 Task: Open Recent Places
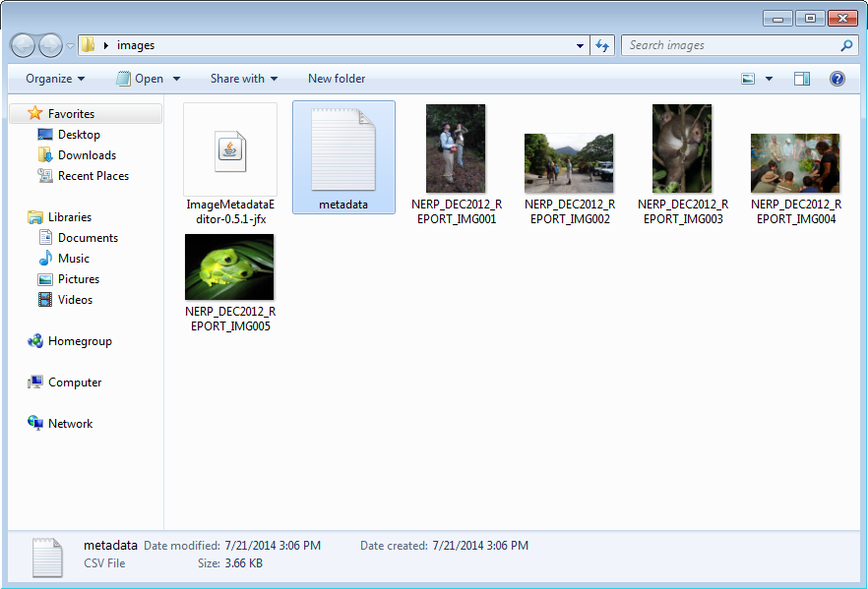[93, 176]
